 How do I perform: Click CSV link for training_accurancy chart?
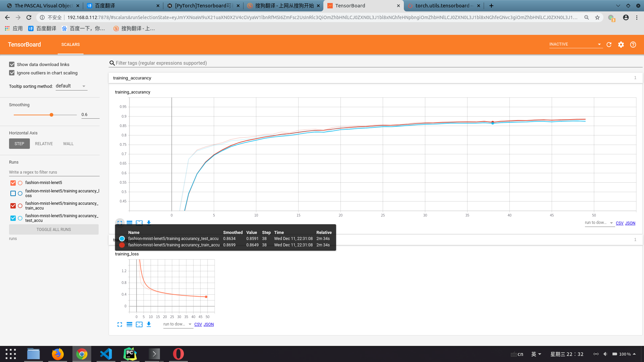pos(620,223)
